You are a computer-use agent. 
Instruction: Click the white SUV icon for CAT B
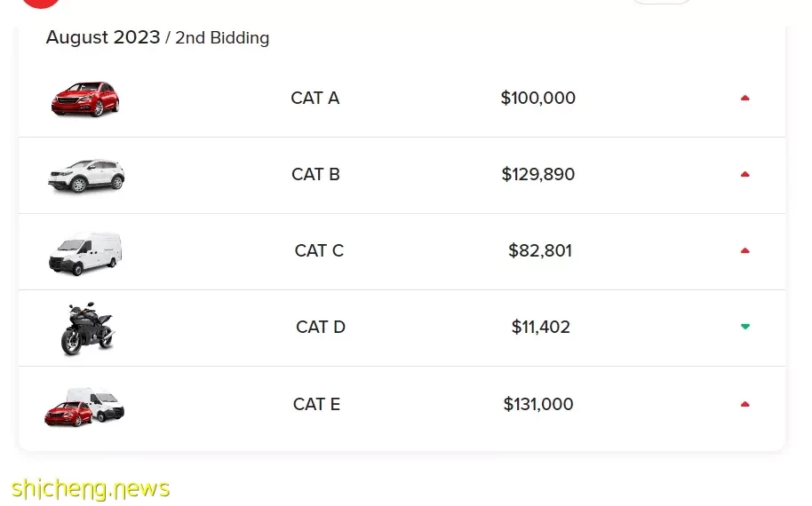(86, 176)
